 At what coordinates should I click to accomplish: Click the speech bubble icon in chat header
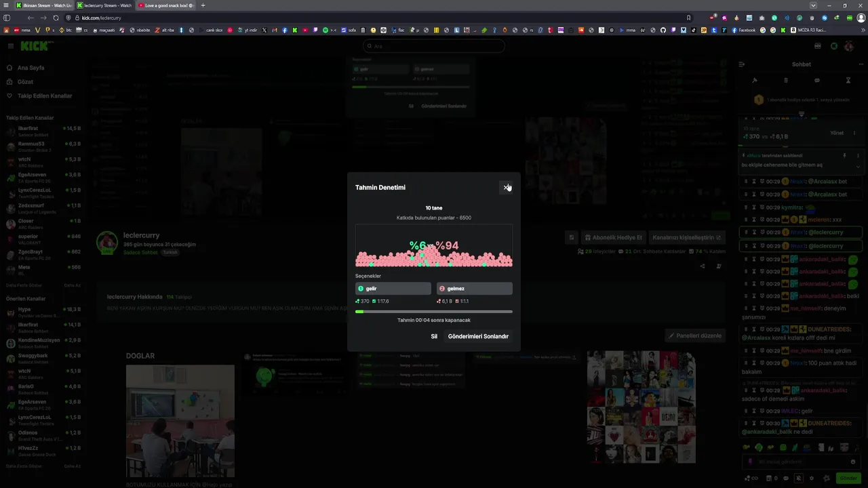(x=817, y=81)
